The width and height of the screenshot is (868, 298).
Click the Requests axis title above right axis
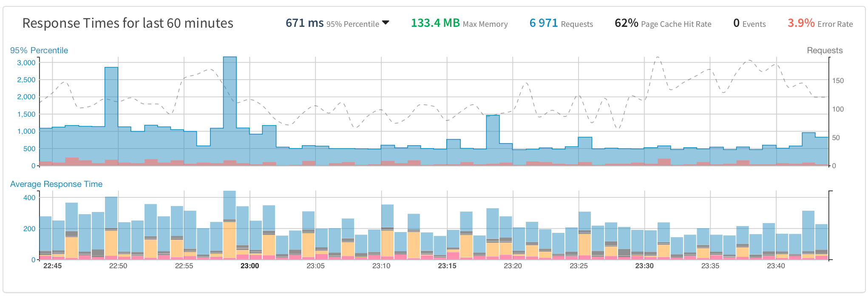(825, 50)
